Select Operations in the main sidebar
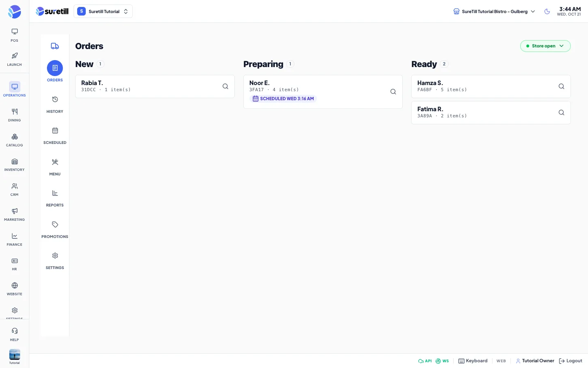This screenshot has height=368, width=588. tap(14, 89)
